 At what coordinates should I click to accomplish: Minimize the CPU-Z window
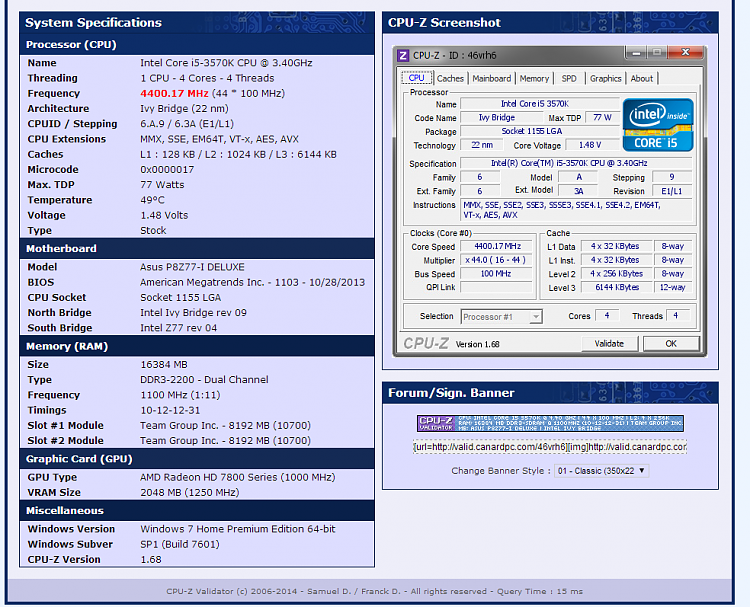636,52
